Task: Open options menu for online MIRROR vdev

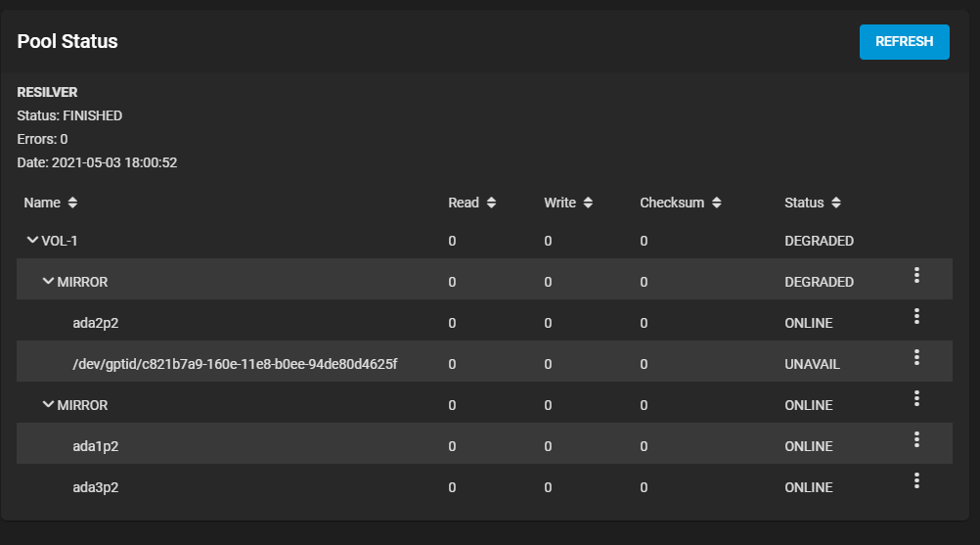Action: tap(916, 398)
